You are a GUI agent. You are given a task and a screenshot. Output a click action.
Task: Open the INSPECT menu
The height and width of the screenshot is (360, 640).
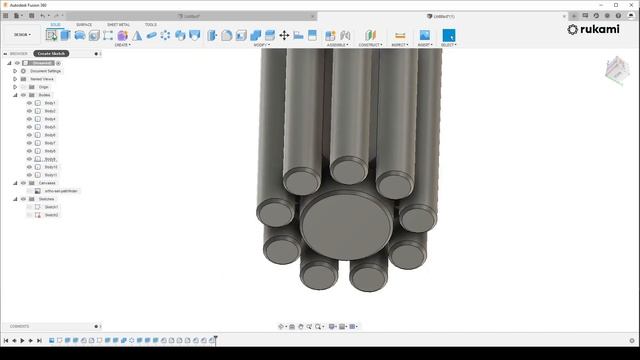(400, 45)
